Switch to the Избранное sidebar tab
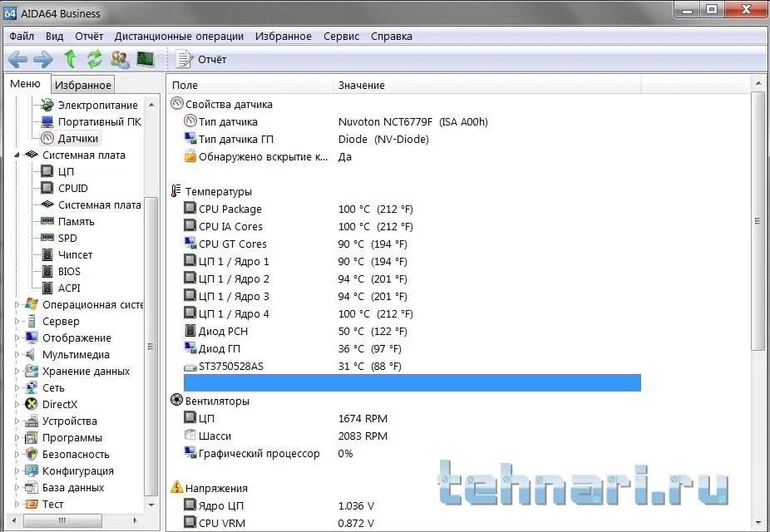The height and width of the screenshot is (532, 770). [x=82, y=85]
